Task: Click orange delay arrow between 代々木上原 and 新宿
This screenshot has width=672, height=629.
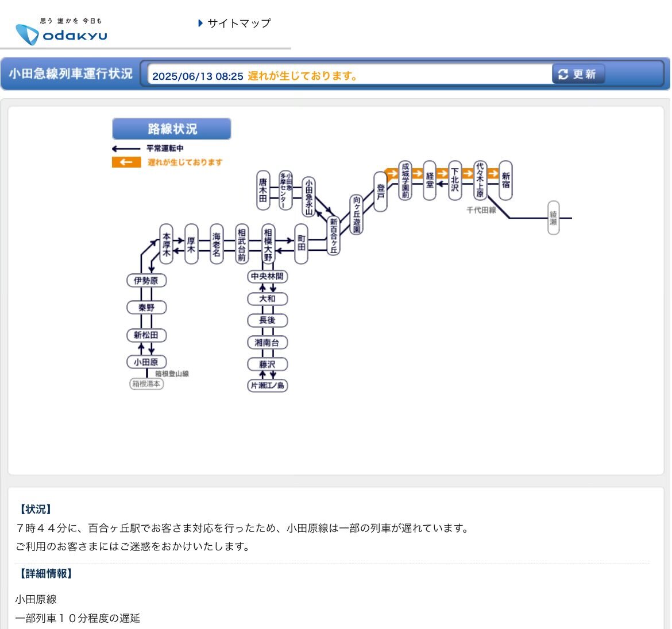Action: [x=493, y=173]
